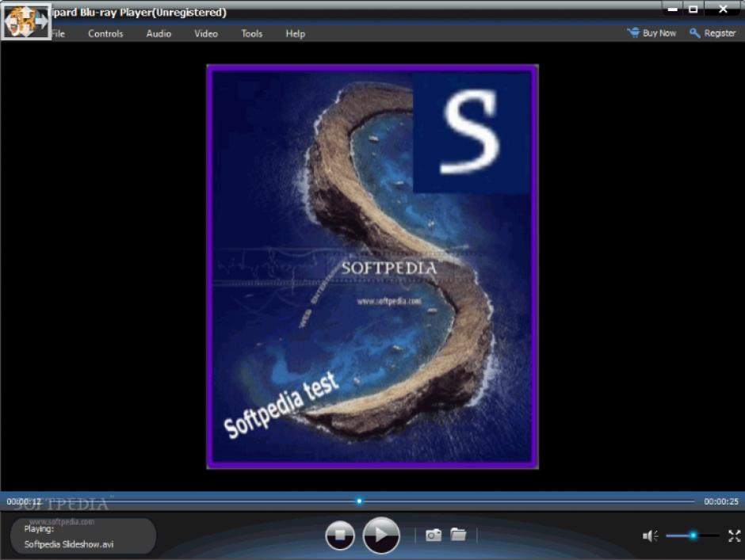Click the playback progress slider knob
The width and height of the screenshot is (745, 560).
point(359,501)
